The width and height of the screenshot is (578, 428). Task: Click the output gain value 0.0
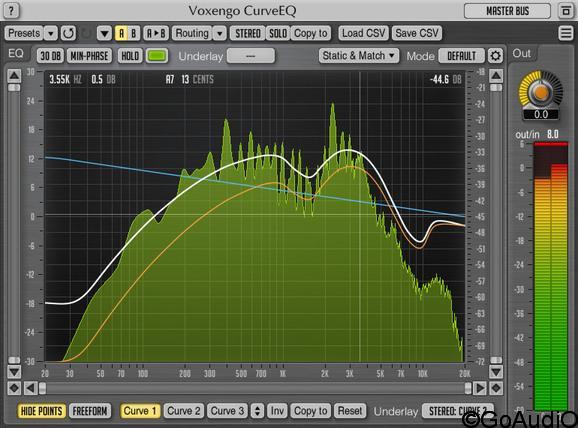pyautogui.click(x=541, y=114)
